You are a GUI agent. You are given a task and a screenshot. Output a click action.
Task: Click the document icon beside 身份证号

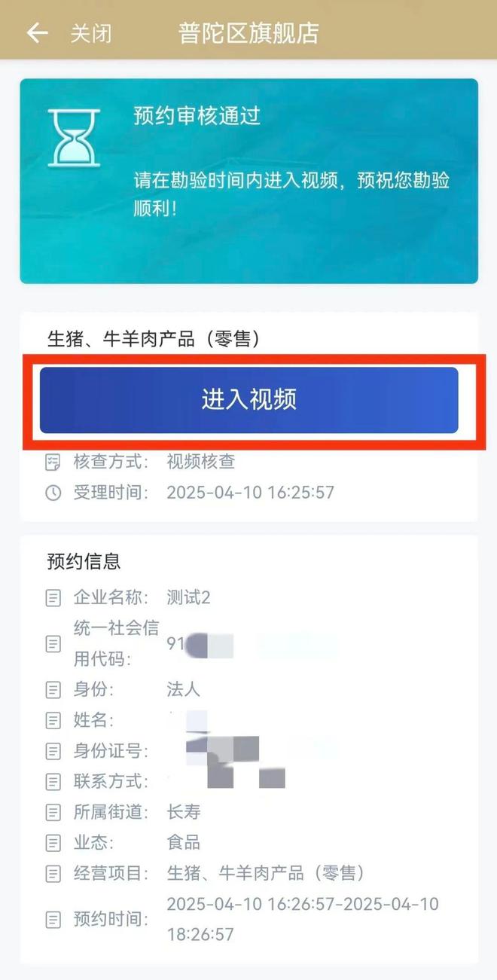click(53, 751)
